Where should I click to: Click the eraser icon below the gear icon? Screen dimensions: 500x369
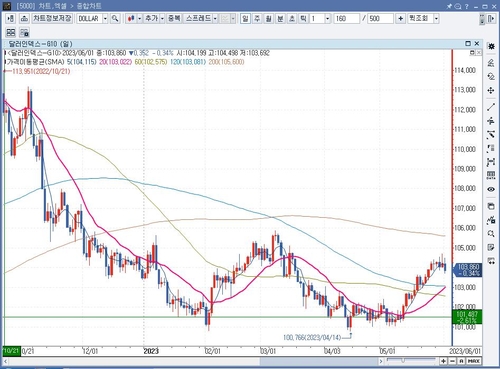(x=491, y=62)
